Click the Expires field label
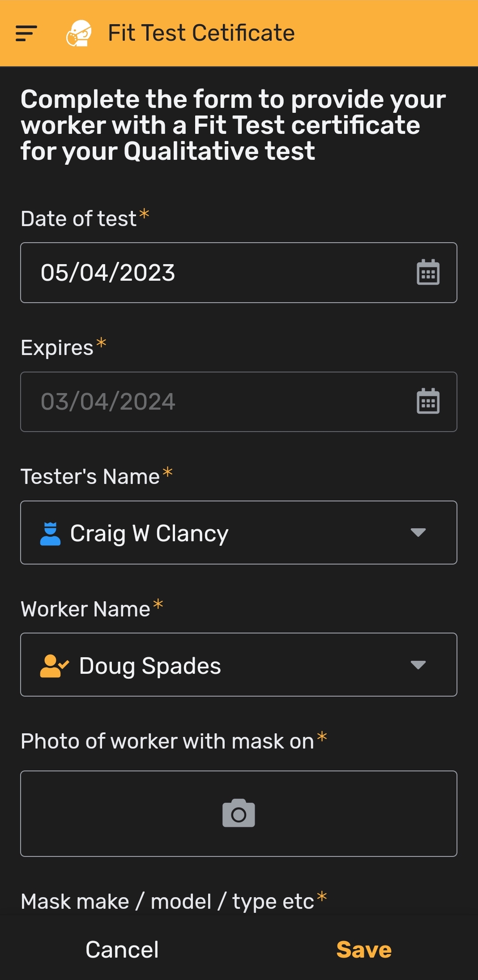Screen dimensions: 478x980 click(57, 348)
